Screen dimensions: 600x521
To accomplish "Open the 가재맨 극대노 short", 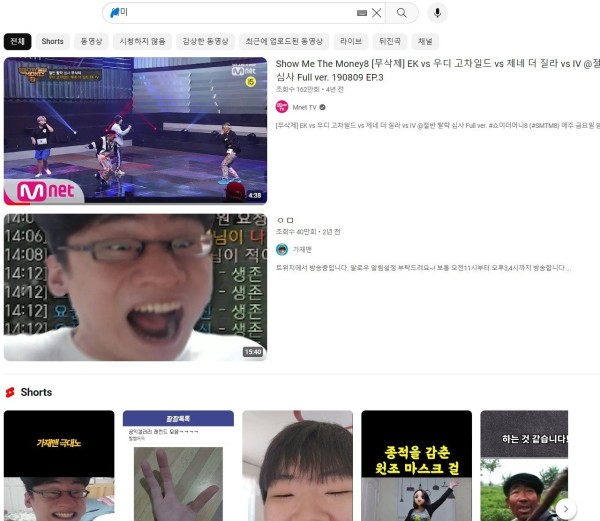I will point(59,466).
